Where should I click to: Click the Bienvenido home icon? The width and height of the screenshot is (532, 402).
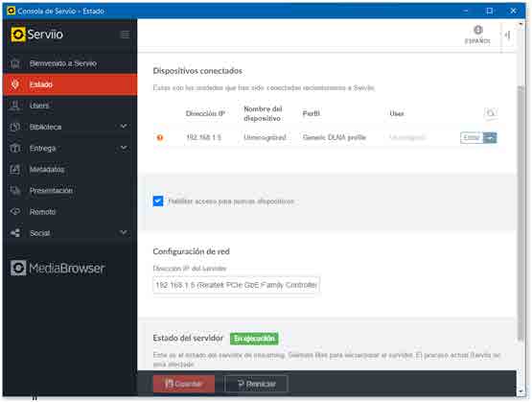(x=15, y=63)
